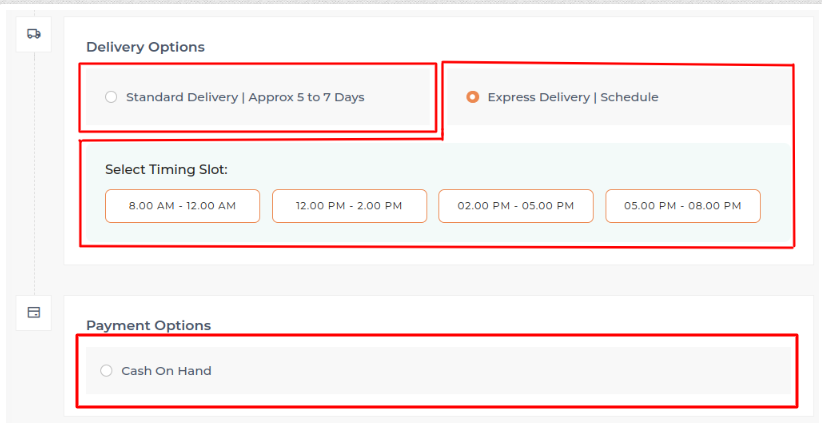Pick the 12.00 PM - 2.00 PM slot
Viewport: 822px width, 428px height.
(x=349, y=206)
